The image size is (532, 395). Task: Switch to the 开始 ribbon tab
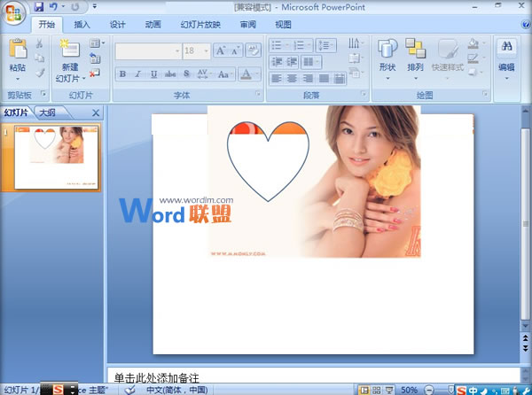[x=47, y=25]
